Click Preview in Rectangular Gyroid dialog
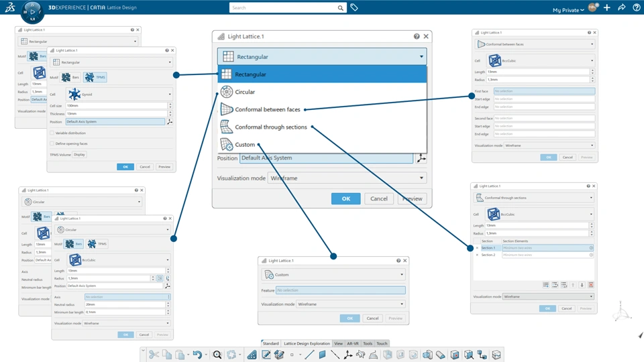 (x=164, y=167)
